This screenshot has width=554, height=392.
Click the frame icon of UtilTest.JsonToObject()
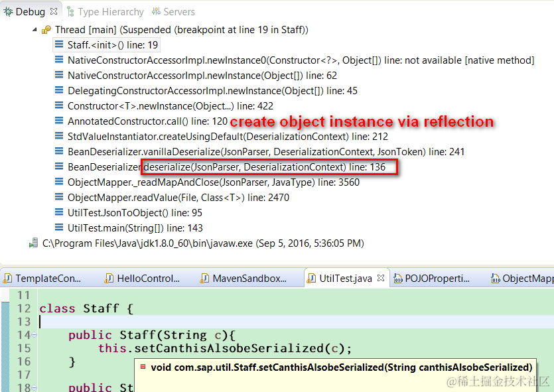(x=59, y=212)
